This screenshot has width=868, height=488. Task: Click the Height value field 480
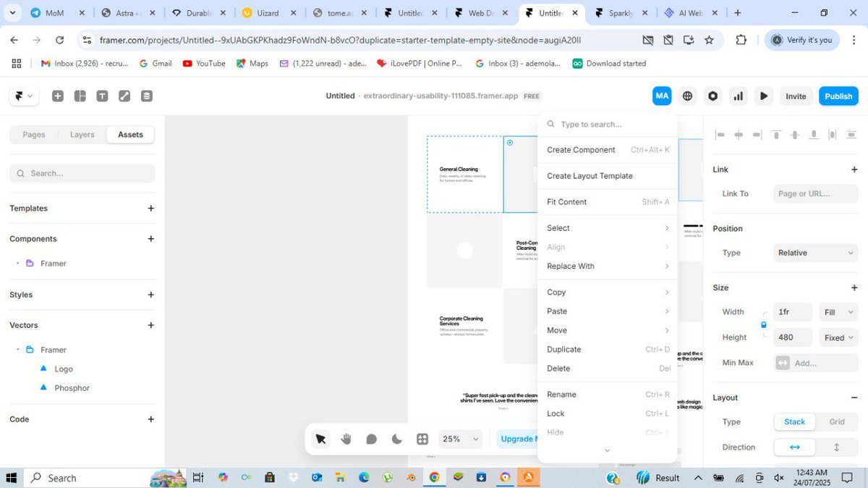[x=793, y=337]
